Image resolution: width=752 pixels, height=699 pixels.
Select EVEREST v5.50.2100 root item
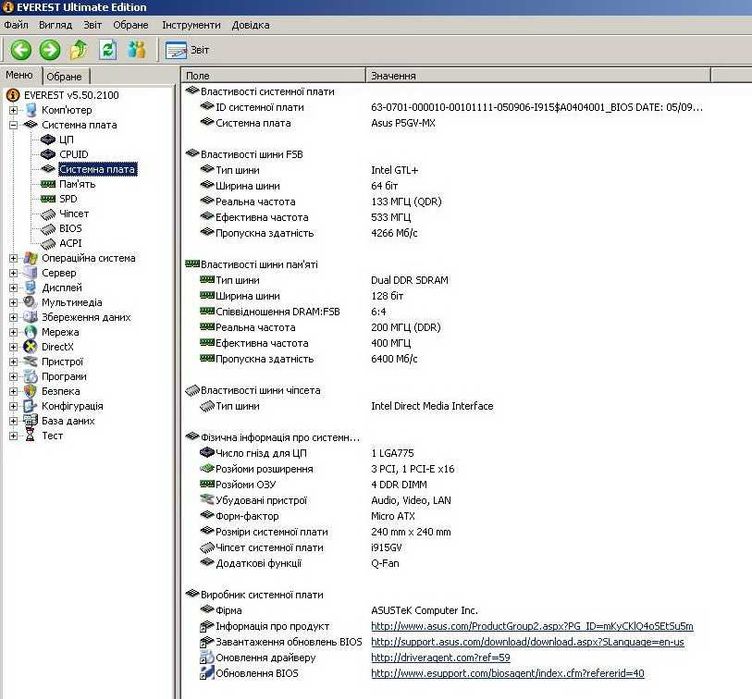[x=71, y=95]
